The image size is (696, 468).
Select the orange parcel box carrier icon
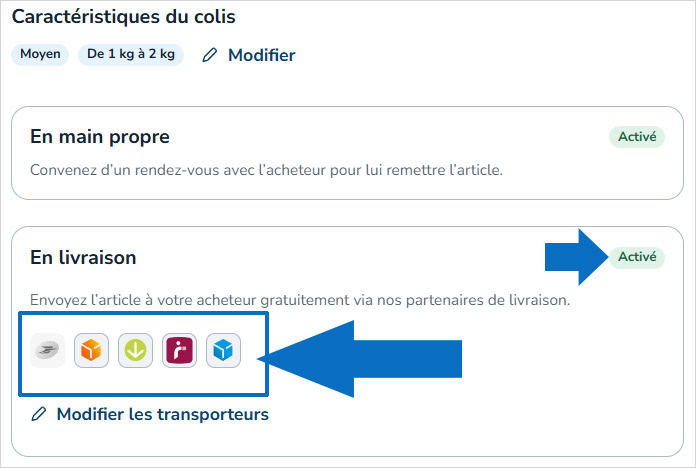pos(91,351)
